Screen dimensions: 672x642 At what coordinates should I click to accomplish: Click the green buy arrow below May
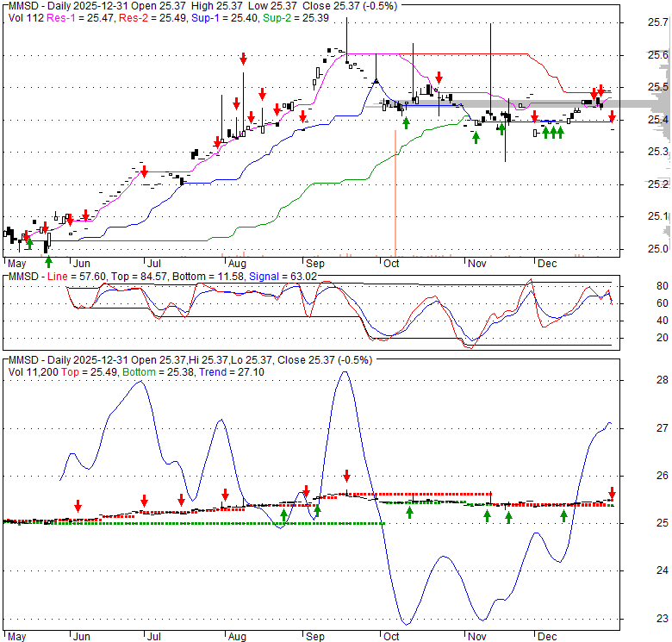pos(48,260)
